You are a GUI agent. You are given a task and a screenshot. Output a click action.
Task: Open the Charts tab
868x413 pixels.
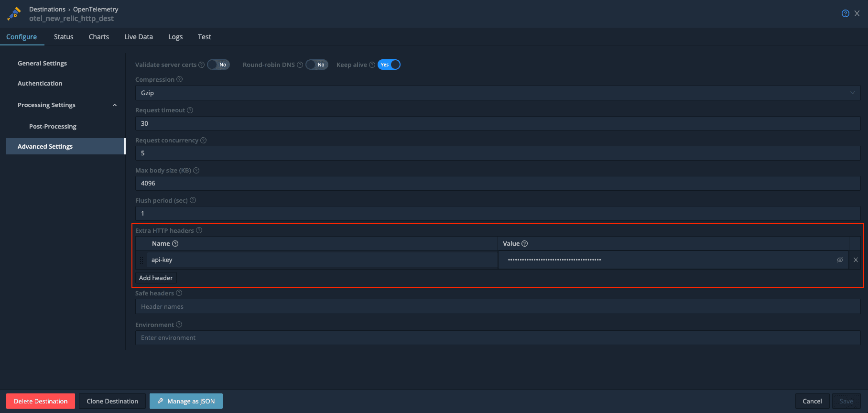[99, 37]
